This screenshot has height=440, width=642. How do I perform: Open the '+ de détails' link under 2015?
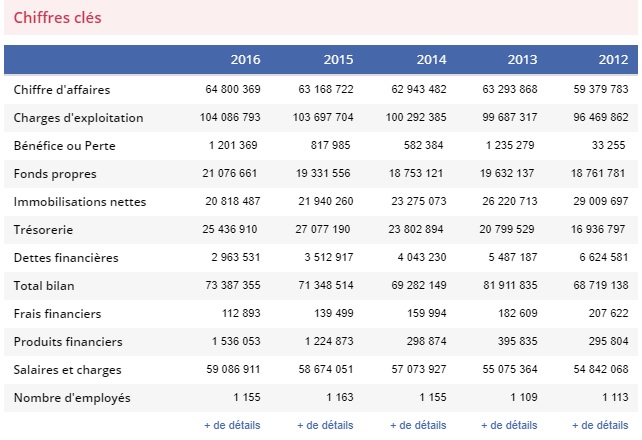[x=325, y=425]
